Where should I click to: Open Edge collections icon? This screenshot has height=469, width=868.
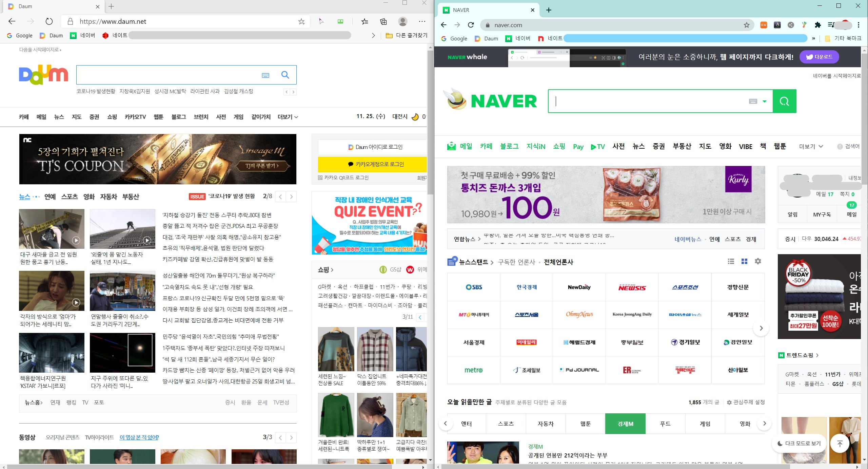pos(383,21)
